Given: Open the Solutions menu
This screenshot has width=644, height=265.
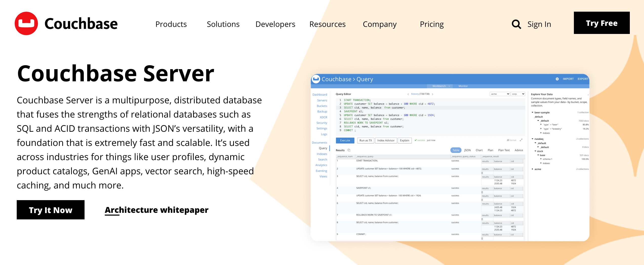Looking at the screenshot, I should coord(223,24).
